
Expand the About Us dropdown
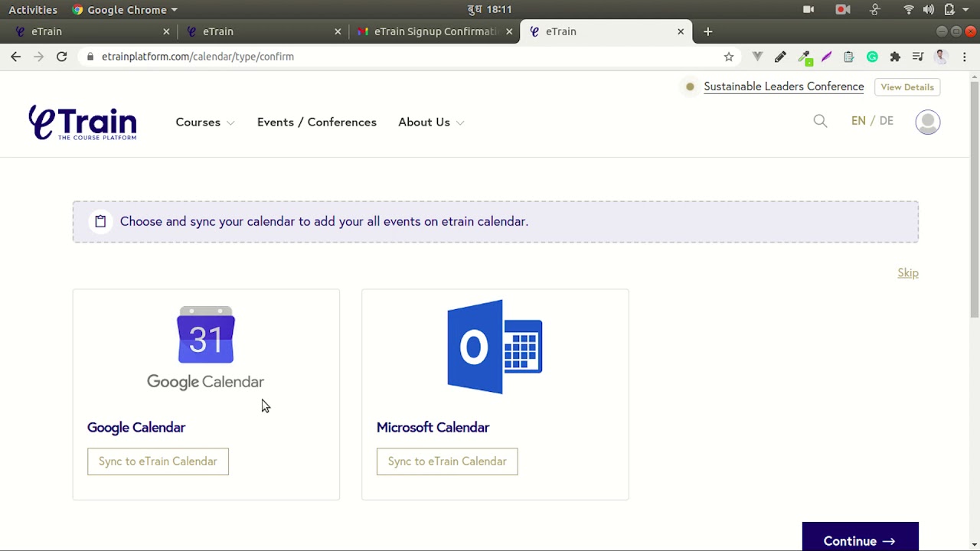click(430, 122)
